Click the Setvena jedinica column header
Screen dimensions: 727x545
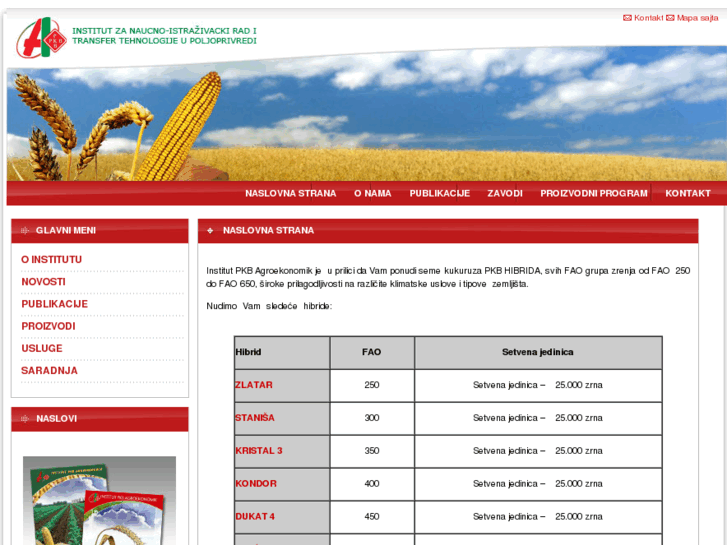coord(538,353)
